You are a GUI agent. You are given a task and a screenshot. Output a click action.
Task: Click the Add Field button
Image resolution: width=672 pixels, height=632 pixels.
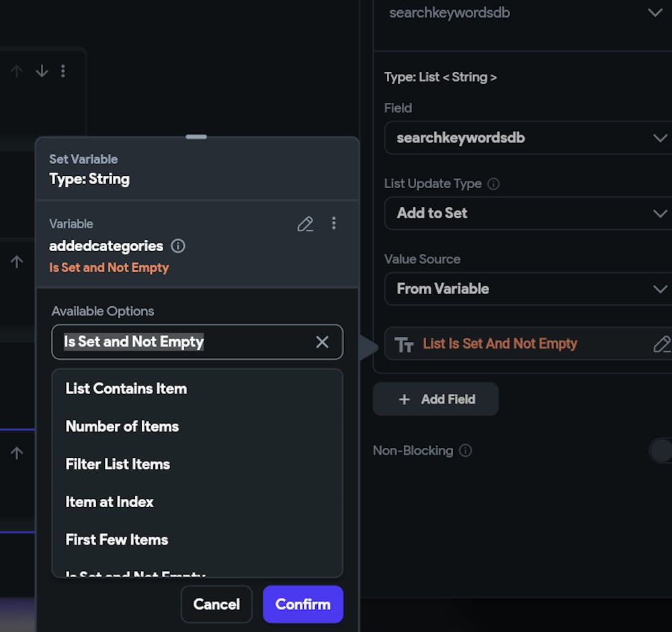click(436, 399)
